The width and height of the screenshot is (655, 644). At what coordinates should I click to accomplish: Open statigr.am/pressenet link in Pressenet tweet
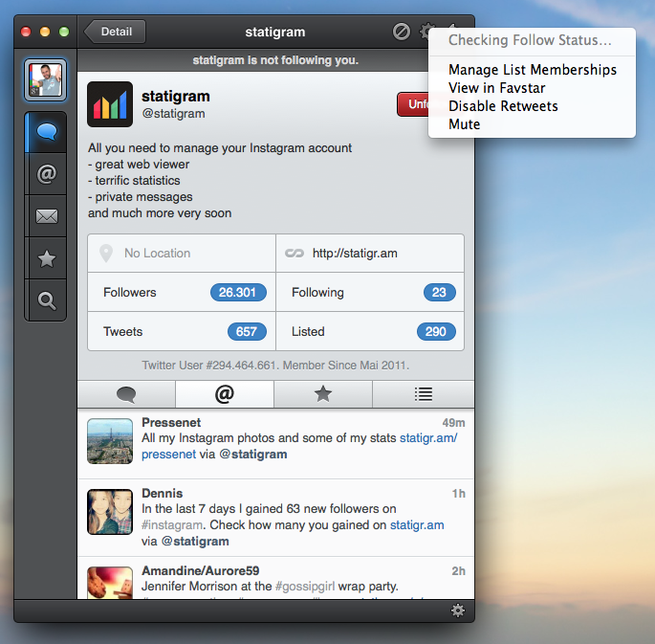point(428,438)
